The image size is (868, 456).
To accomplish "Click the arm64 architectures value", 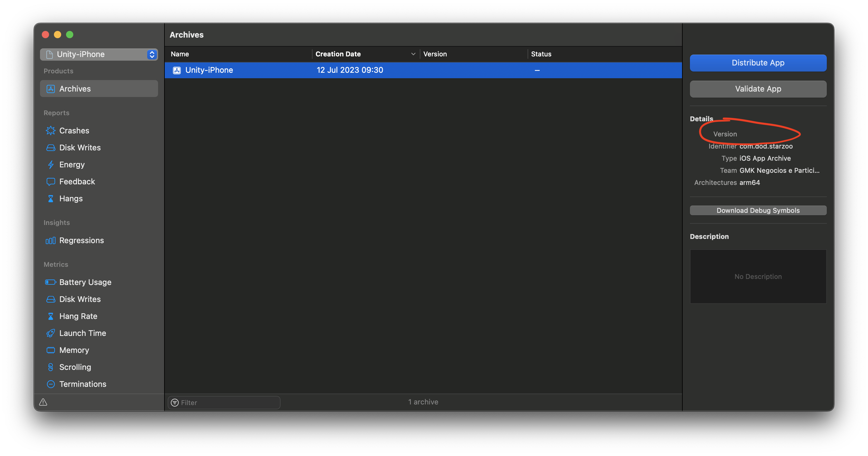I will pyautogui.click(x=749, y=183).
